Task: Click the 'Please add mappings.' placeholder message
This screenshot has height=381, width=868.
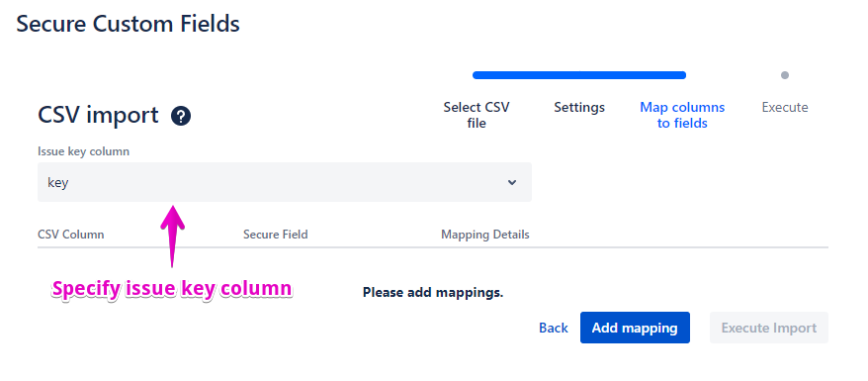Action: coord(433,292)
